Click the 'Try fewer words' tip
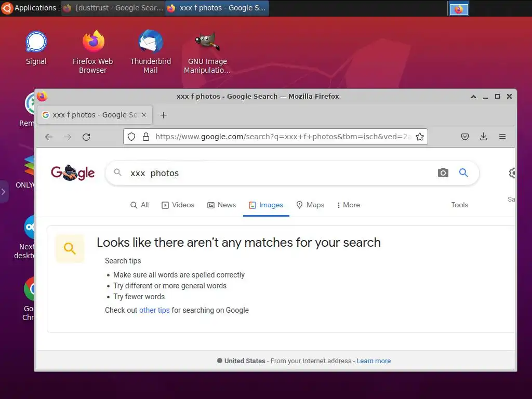The height and width of the screenshot is (399, 532). 139,297
